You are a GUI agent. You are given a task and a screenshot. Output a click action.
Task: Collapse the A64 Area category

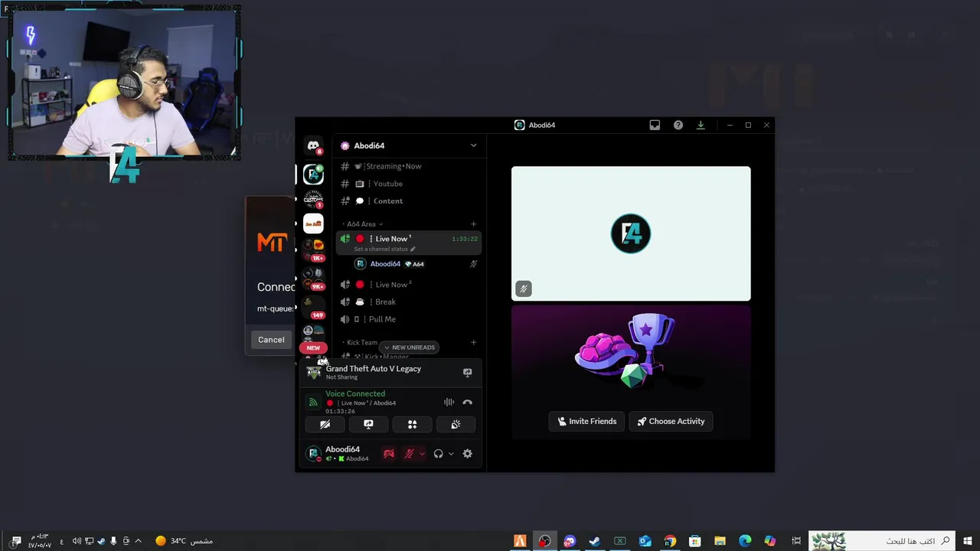[x=364, y=224]
